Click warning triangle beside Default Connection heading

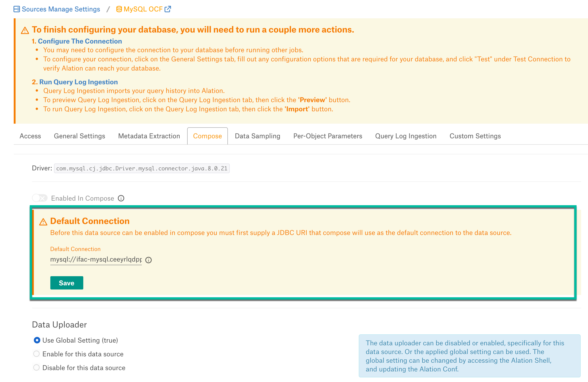pos(43,222)
